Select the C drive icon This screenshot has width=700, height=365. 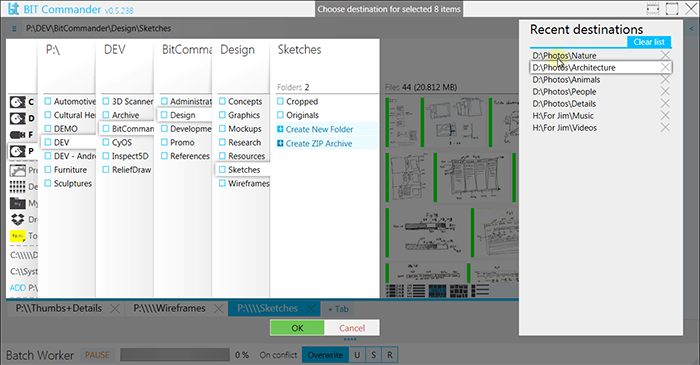pyautogui.click(x=17, y=102)
